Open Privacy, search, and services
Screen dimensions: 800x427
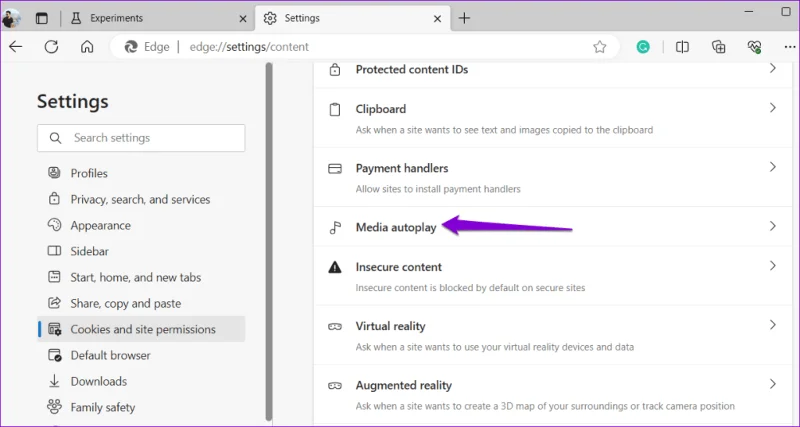(141, 199)
